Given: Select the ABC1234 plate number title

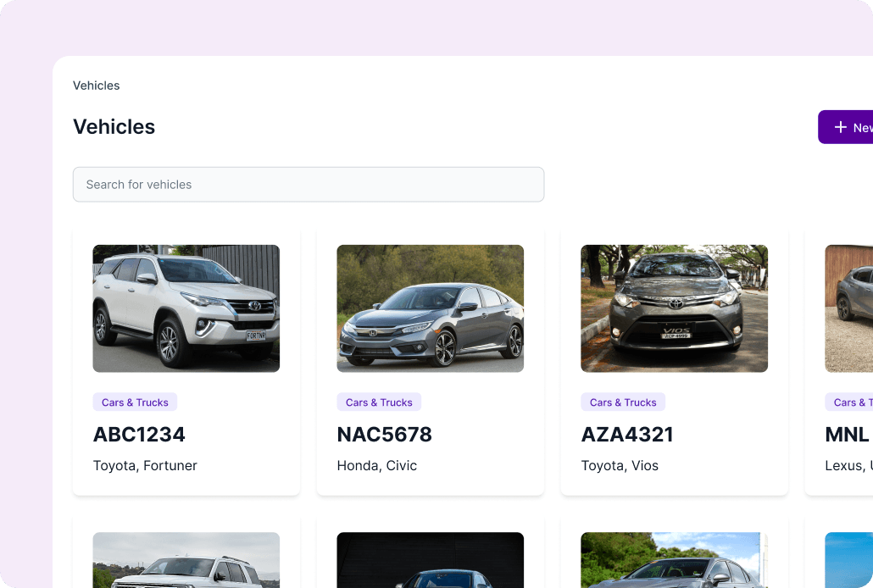Looking at the screenshot, I should pyautogui.click(x=139, y=435).
